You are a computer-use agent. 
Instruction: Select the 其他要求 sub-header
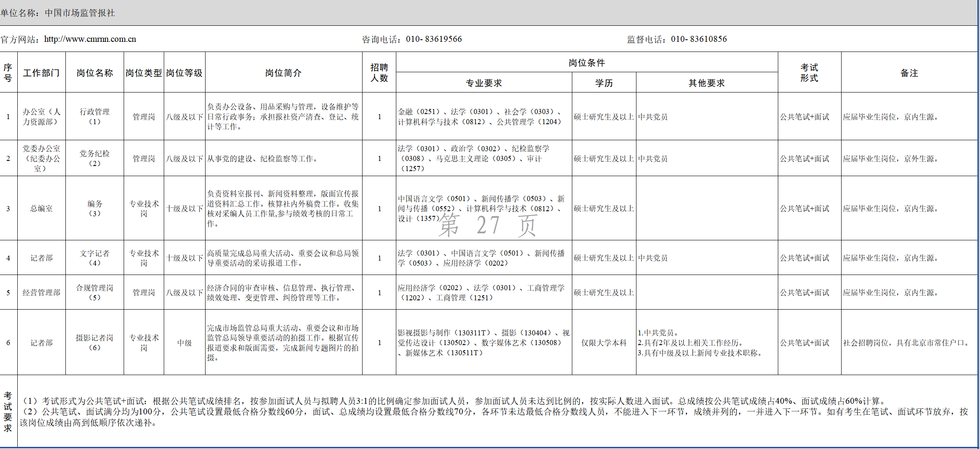[707, 83]
